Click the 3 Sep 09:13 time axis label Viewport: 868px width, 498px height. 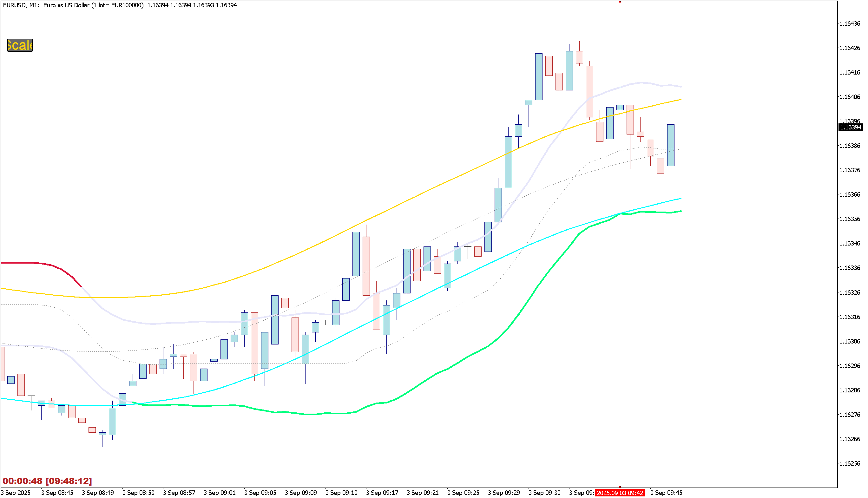tap(341, 493)
